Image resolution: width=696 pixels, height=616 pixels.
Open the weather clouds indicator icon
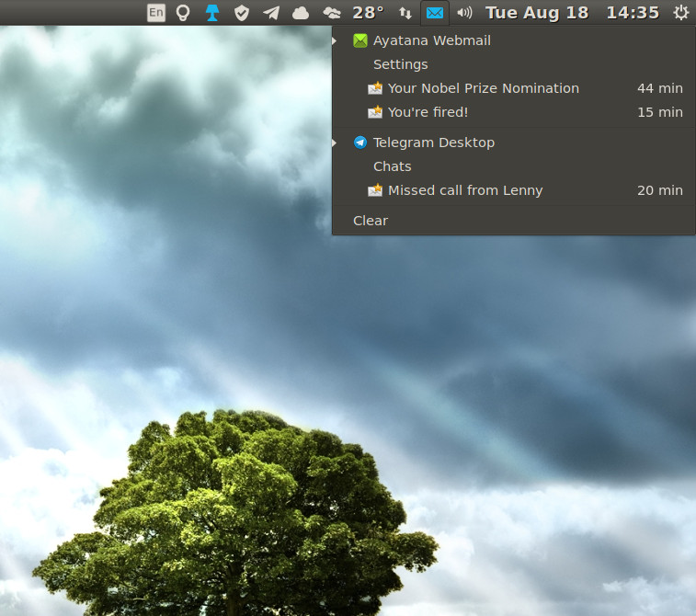(332, 13)
